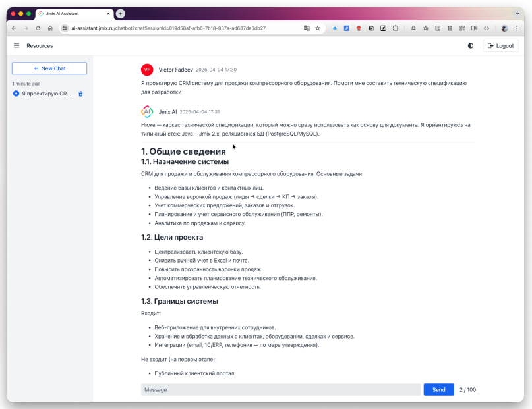Image resolution: width=532 pixels, height=409 pixels.
Task: Click the '1 minute ago' label
Action: click(26, 84)
